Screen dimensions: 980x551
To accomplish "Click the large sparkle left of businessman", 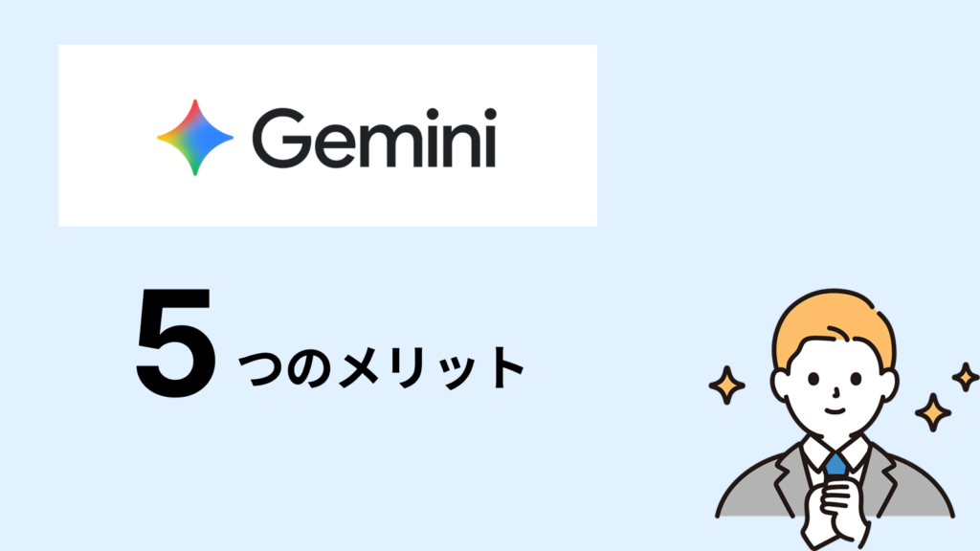I will pos(726,386).
